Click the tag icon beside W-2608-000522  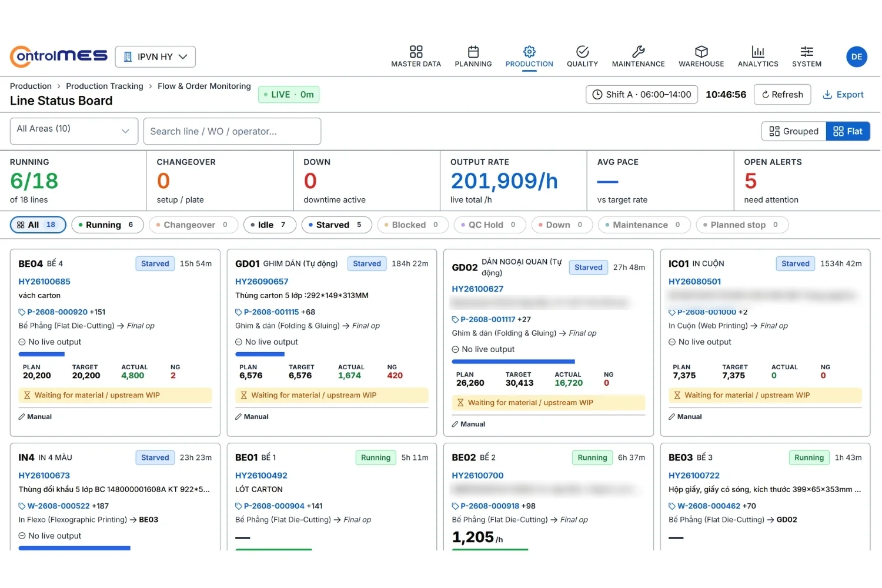tap(22, 506)
